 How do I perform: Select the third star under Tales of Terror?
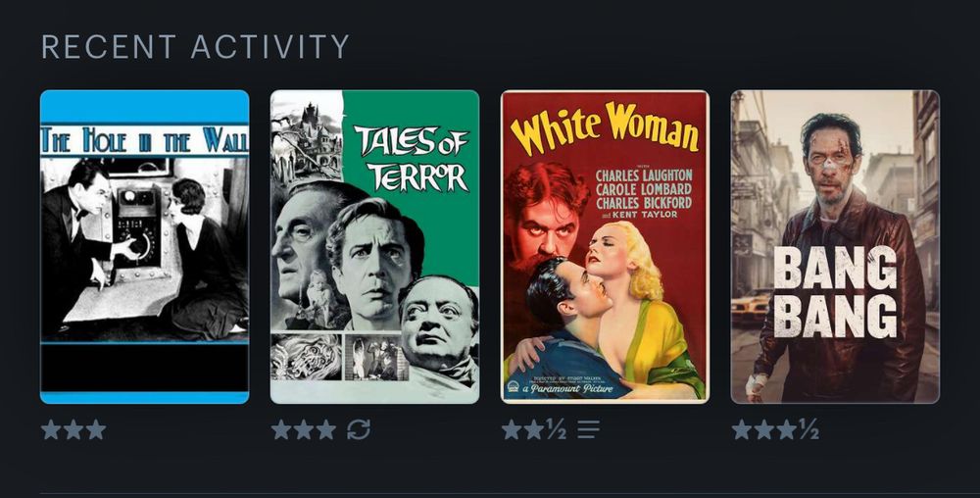pyautogui.click(x=326, y=429)
